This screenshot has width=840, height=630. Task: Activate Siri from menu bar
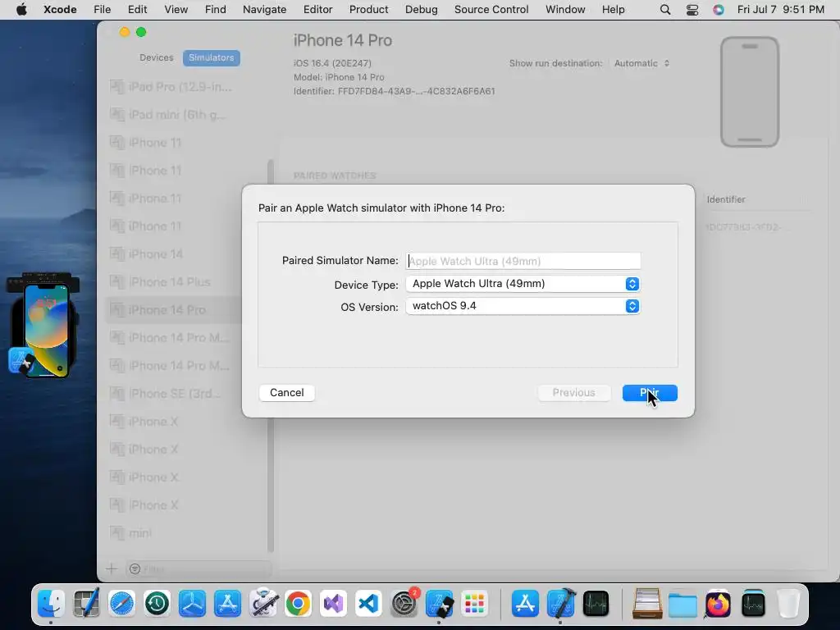[x=719, y=10]
